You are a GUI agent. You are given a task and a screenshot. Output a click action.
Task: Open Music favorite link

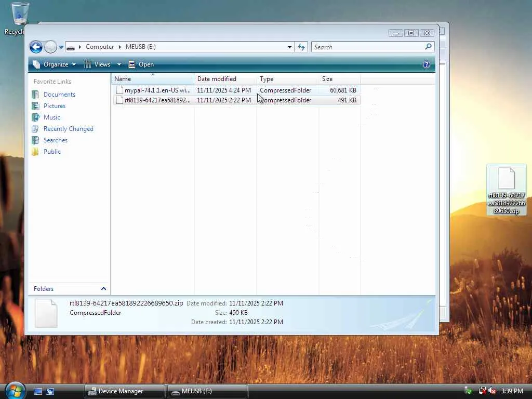click(51, 117)
